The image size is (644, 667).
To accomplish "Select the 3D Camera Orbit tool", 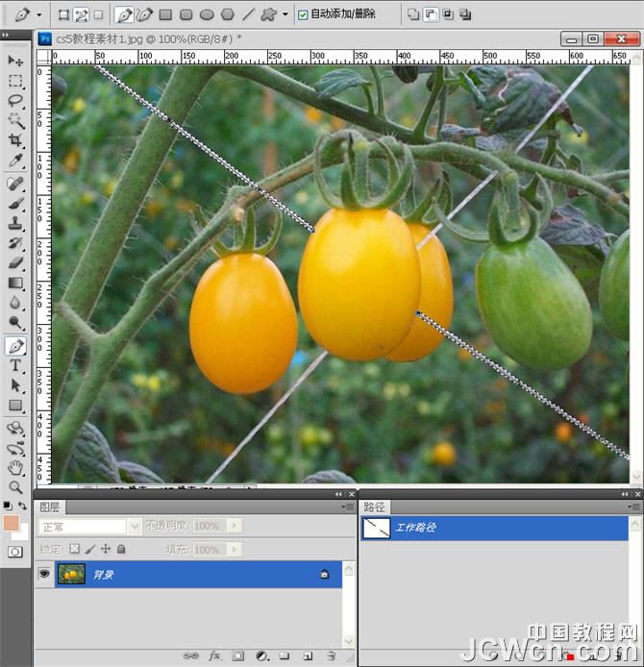I will [15, 449].
